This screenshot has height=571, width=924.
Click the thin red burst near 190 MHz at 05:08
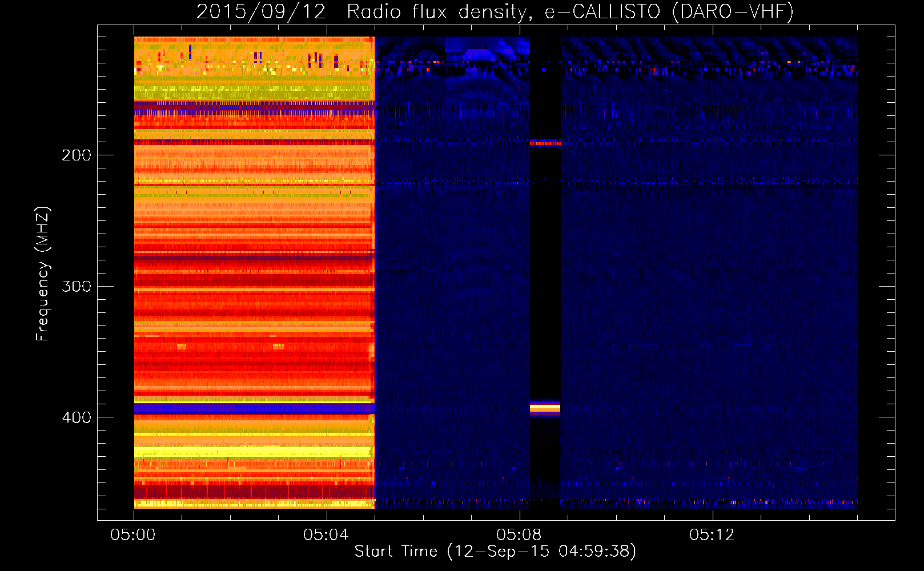coord(545,143)
